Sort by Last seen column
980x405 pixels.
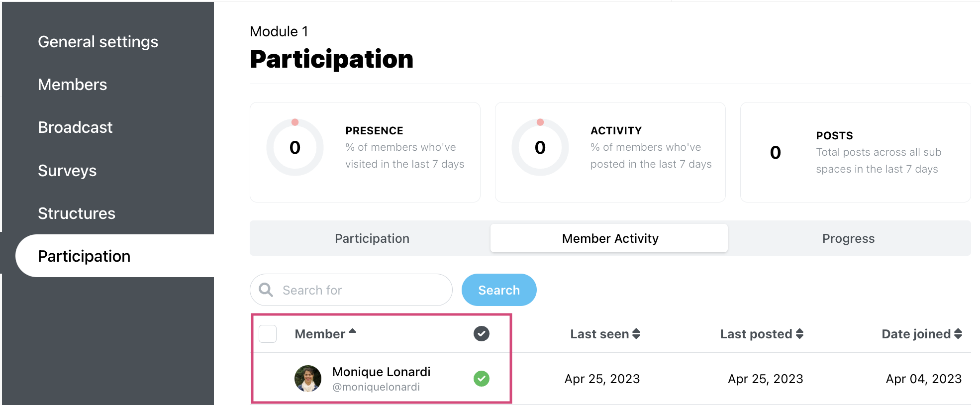pos(605,334)
